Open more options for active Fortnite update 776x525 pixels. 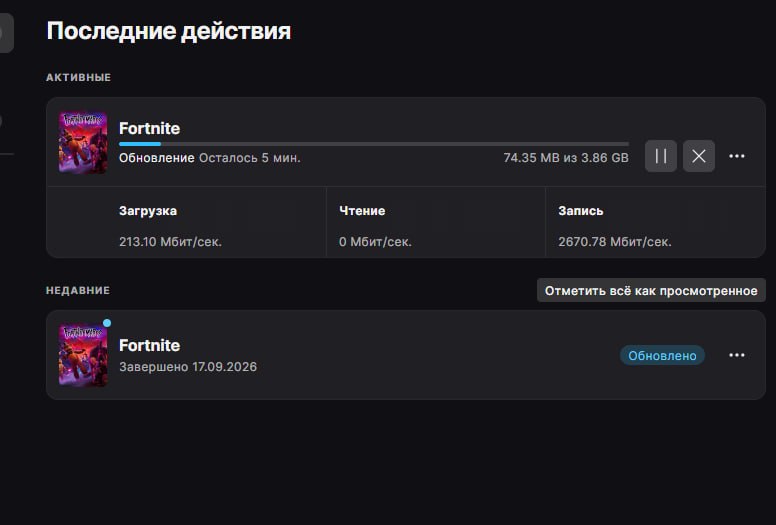pyautogui.click(x=737, y=156)
